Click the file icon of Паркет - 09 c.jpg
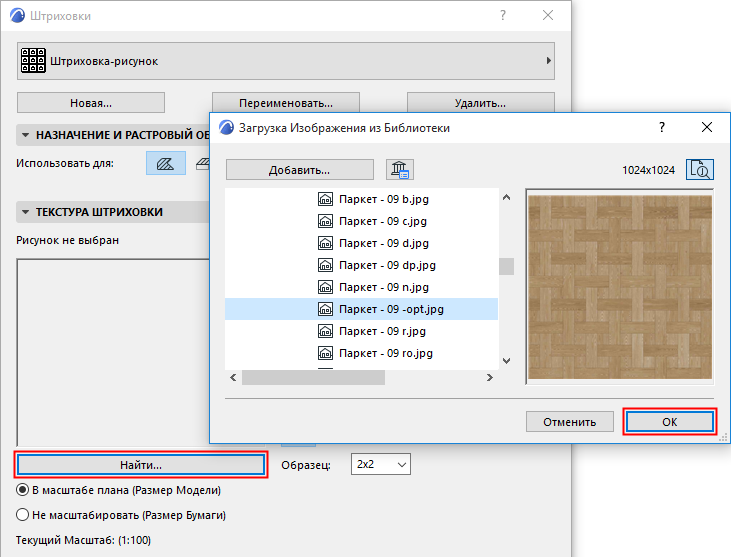This screenshot has width=731, height=557. [325, 221]
